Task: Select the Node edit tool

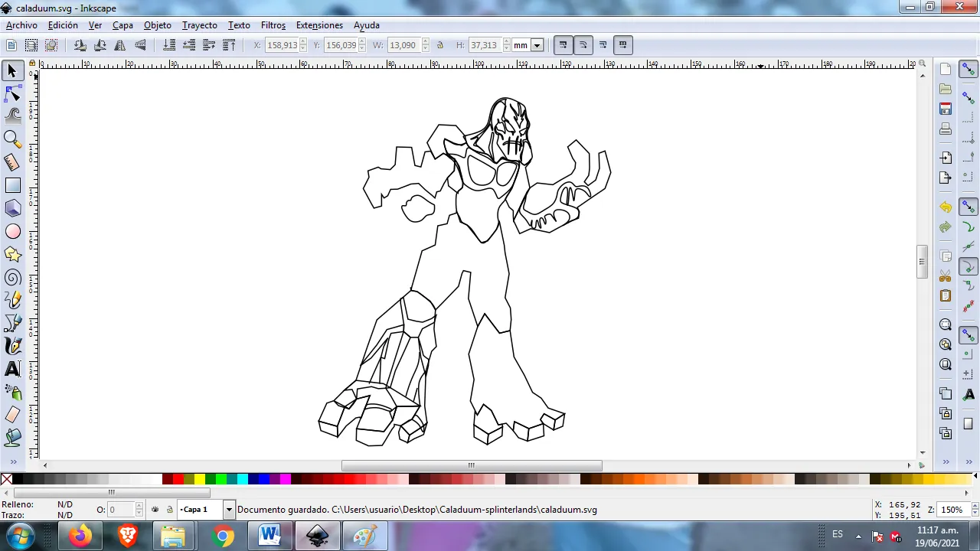Action: coord(12,94)
